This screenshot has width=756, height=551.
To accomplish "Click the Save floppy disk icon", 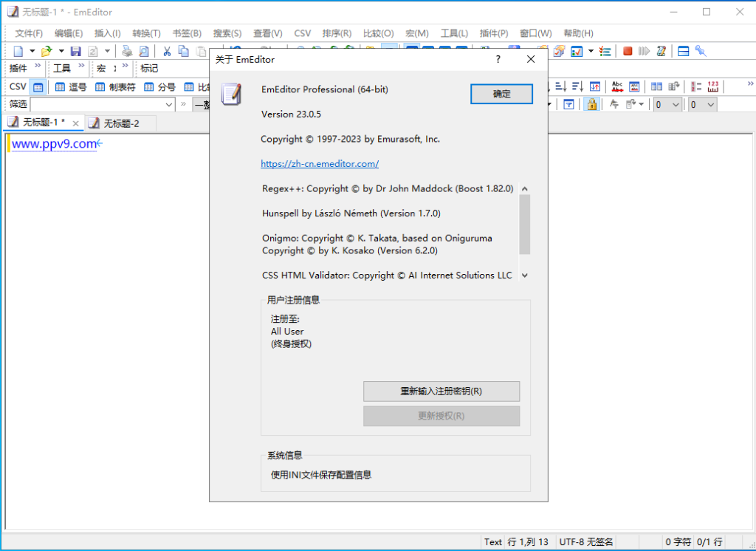I will [76, 51].
